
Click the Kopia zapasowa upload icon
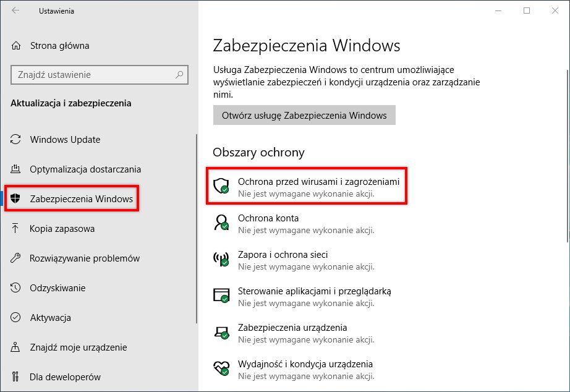15,228
